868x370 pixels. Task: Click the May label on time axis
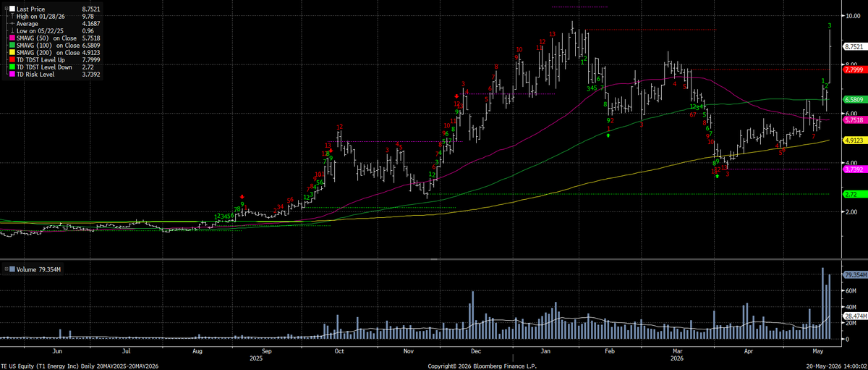818,350
